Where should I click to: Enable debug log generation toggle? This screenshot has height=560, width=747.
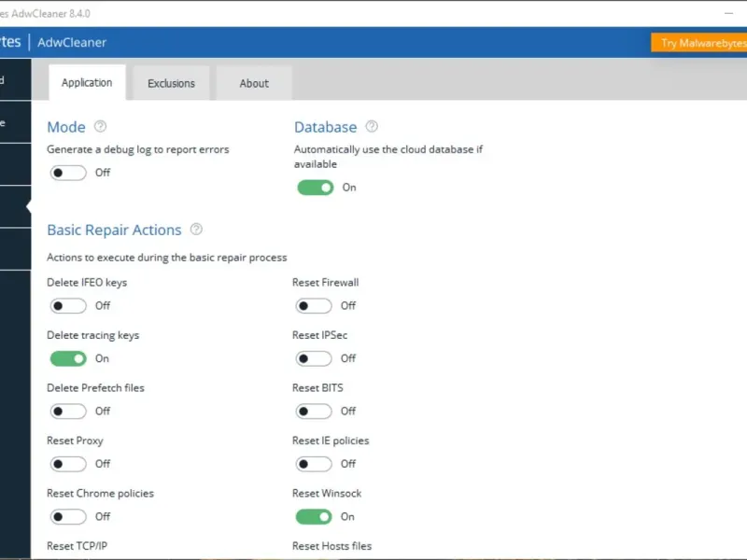point(68,173)
